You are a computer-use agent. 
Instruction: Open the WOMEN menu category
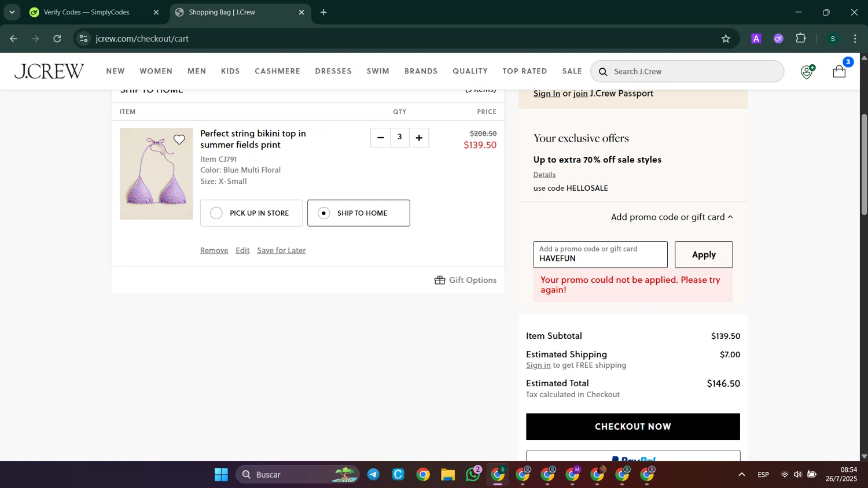[156, 71]
